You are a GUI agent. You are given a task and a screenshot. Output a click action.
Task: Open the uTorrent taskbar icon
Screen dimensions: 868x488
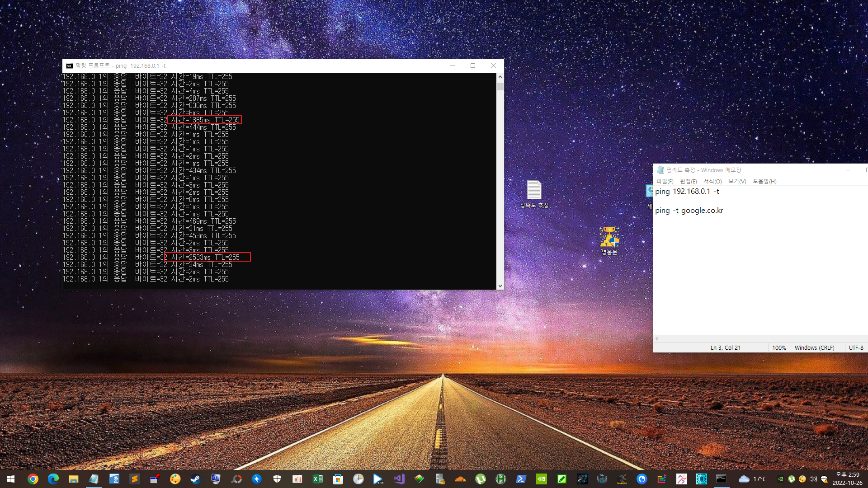coord(481,479)
